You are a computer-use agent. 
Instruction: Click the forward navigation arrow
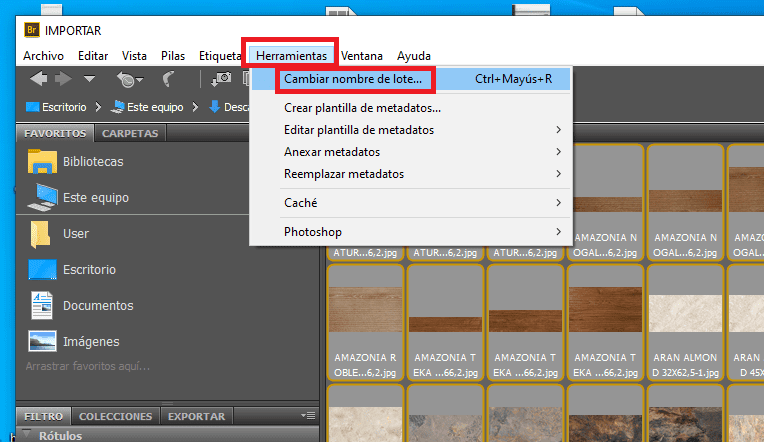tap(63, 78)
